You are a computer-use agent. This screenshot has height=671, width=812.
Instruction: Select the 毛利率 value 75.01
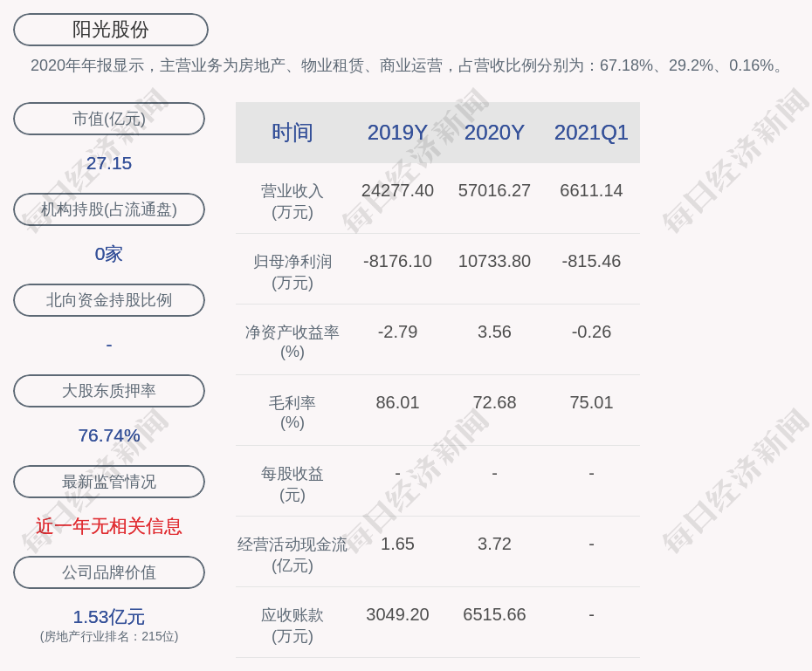click(x=591, y=402)
